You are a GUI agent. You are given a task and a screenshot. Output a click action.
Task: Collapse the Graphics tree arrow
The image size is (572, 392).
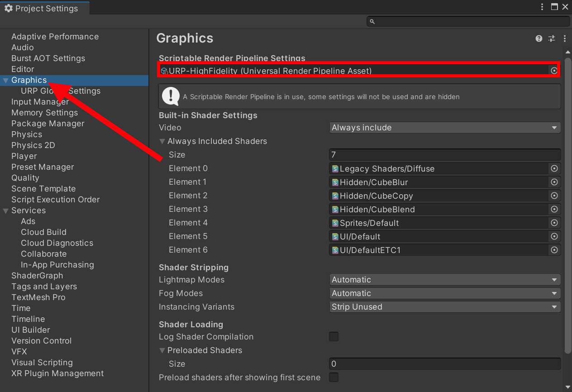[5, 81]
